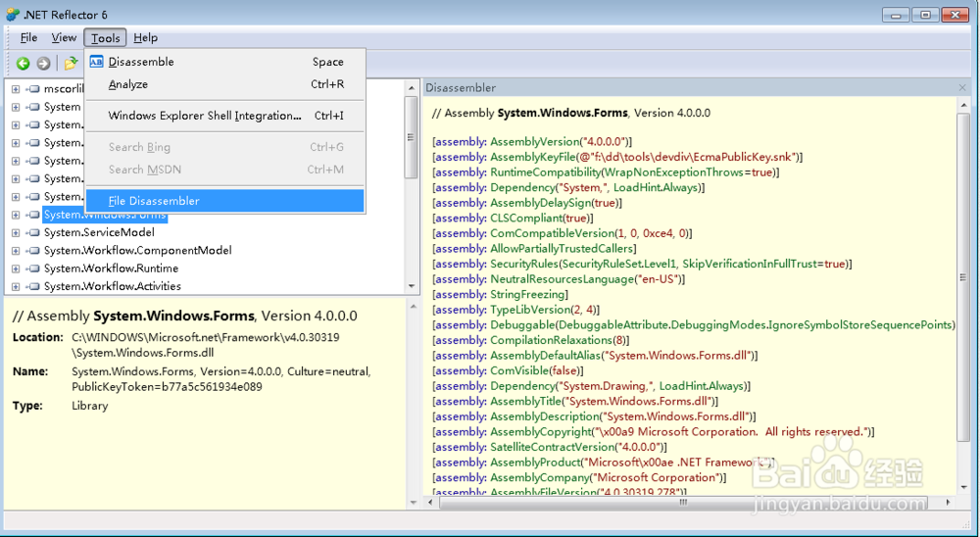Screen dimensions: 980x537
Task: Click ComCompatibleVersion attribute link
Action: (x=552, y=233)
